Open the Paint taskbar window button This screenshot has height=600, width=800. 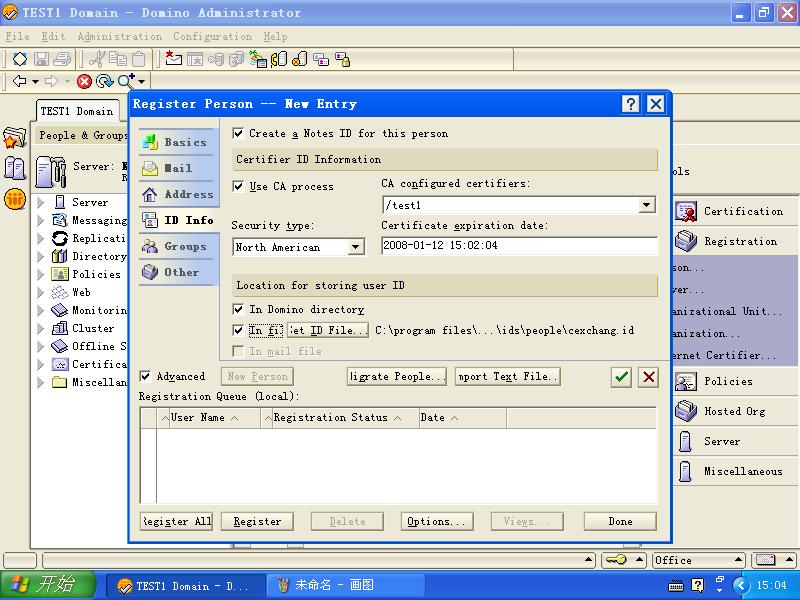(x=345, y=585)
